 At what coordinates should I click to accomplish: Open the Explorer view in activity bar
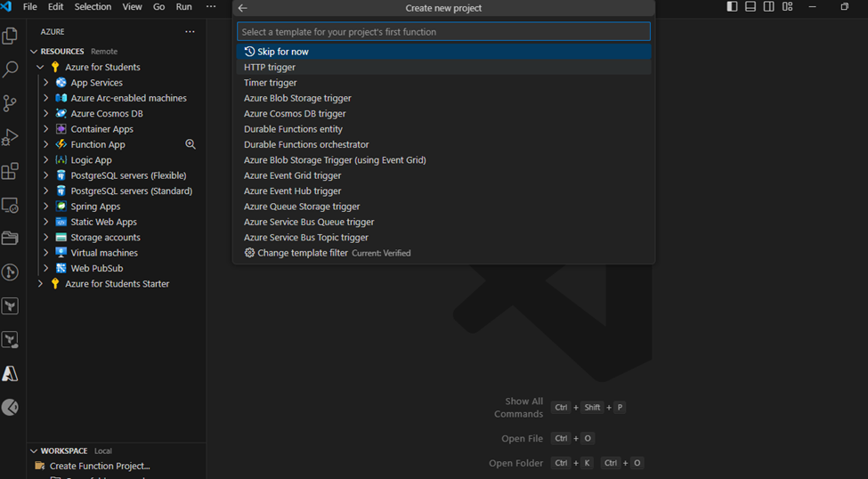point(10,36)
